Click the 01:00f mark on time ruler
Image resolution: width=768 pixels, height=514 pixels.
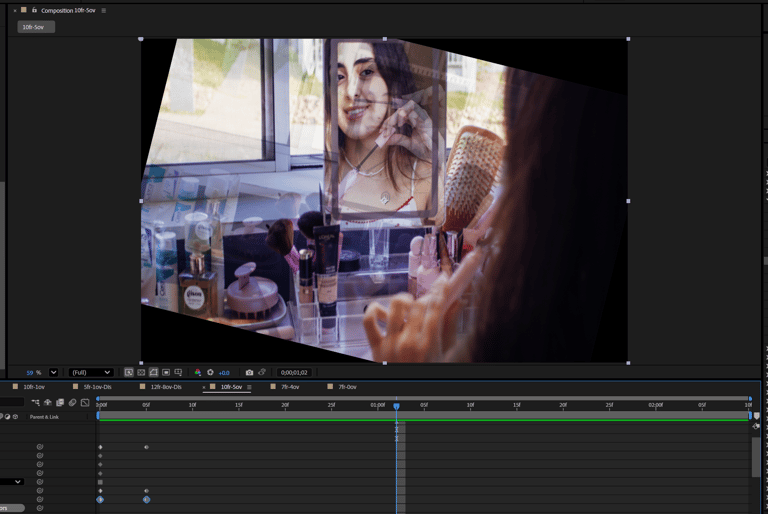pyautogui.click(x=377, y=405)
